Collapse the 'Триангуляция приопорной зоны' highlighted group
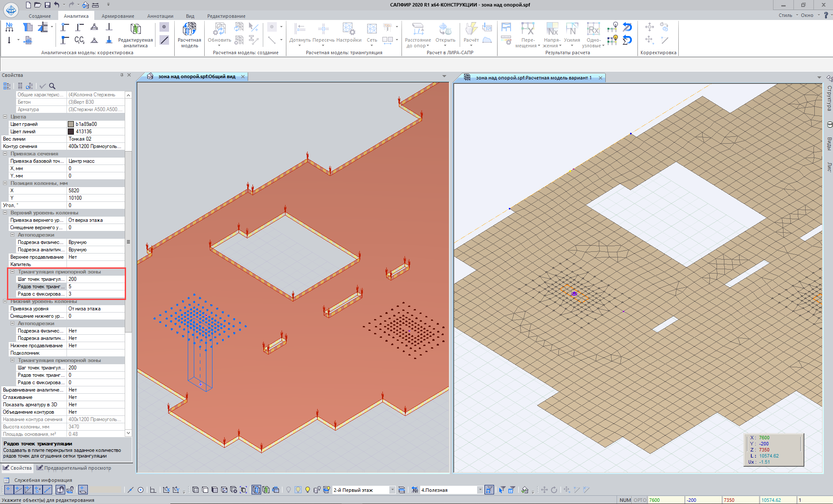The width and height of the screenshot is (833, 504). click(13, 272)
